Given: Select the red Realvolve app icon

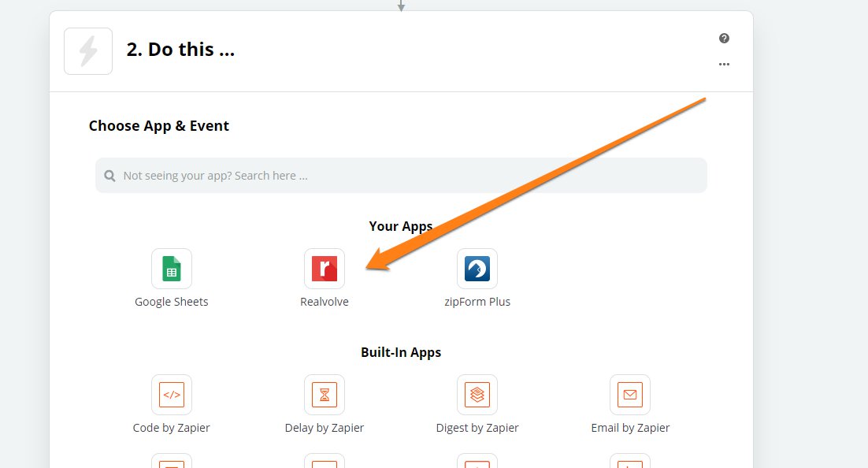Looking at the screenshot, I should coord(325,269).
